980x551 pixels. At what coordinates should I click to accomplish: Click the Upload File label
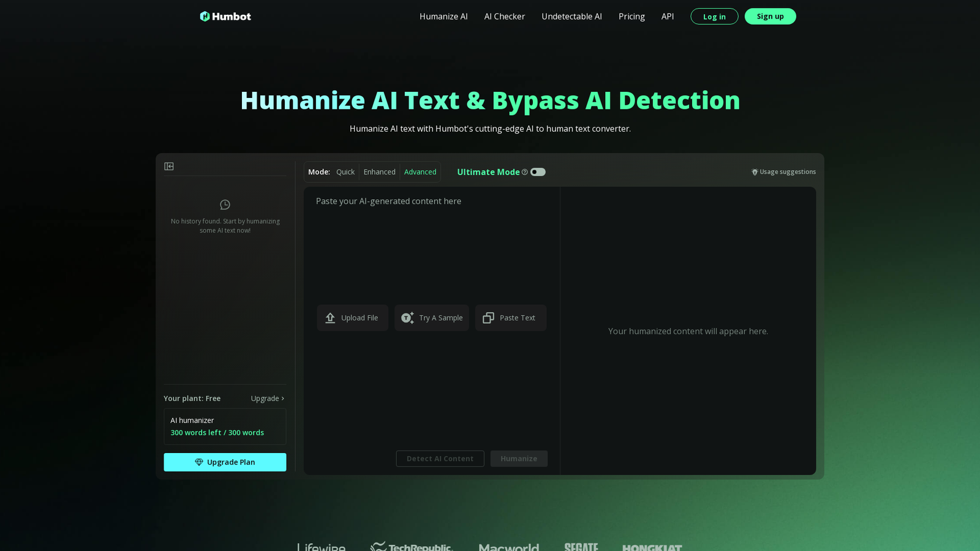click(x=360, y=318)
